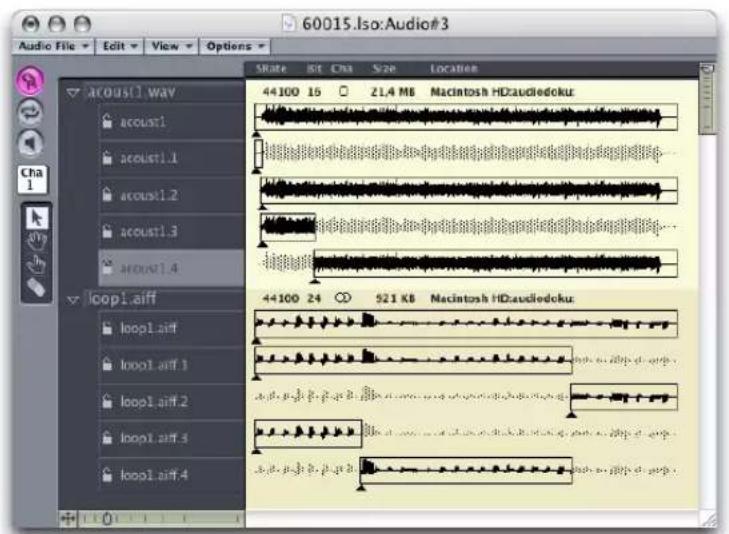Click the loop1.aiff.3 boxed waveform segment
Screen dimensions: 729x534
(308, 434)
